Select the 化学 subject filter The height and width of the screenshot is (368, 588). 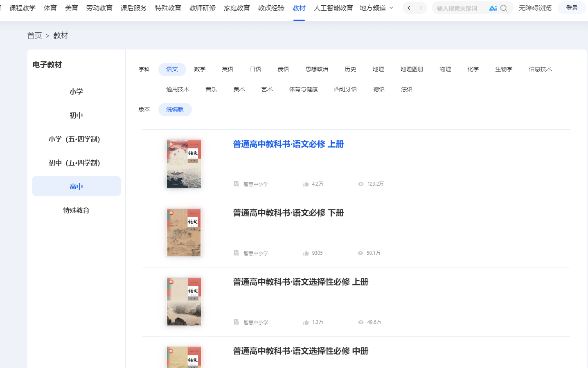(x=473, y=70)
